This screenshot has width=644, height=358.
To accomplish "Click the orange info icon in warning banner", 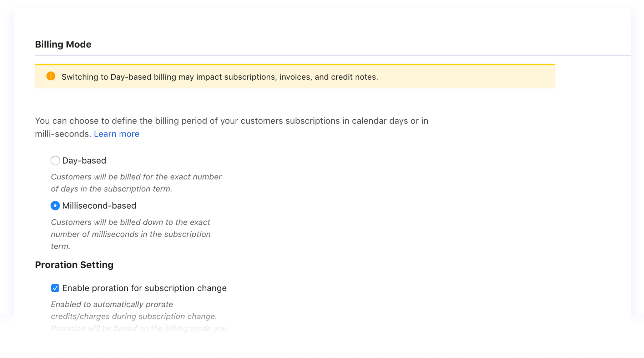I will 51,76.
